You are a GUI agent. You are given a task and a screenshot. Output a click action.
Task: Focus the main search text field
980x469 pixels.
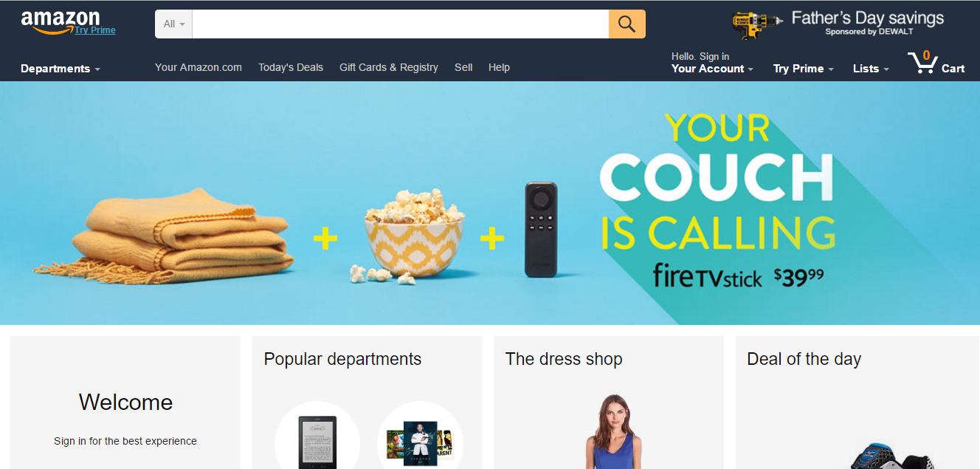point(400,24)
